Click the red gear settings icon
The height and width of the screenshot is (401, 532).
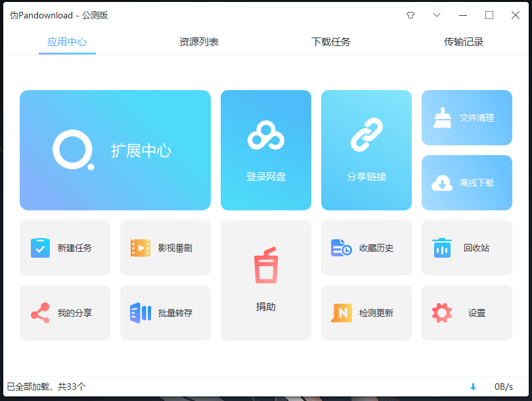(x=442, y=313)
